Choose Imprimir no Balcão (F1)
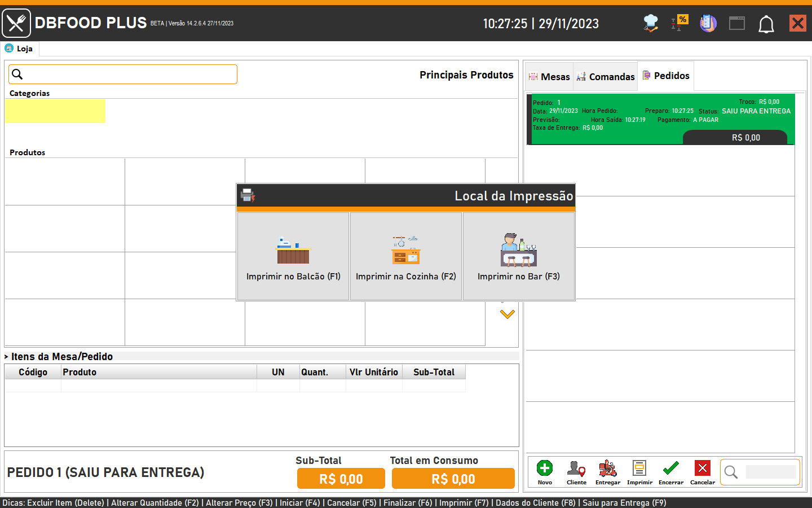Screen dimensions: 812x508 293,256
